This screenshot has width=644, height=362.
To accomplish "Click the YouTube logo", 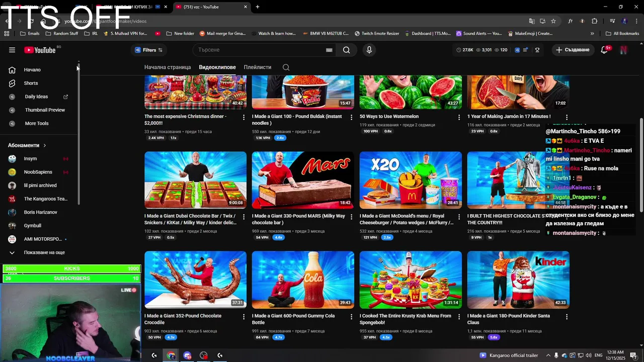I will click(40, 50).
